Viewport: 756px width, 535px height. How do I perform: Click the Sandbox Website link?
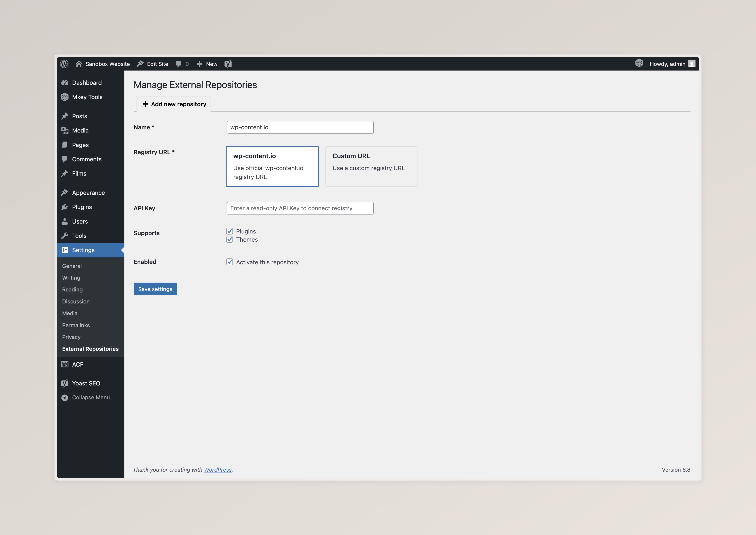tap(108, 64)
